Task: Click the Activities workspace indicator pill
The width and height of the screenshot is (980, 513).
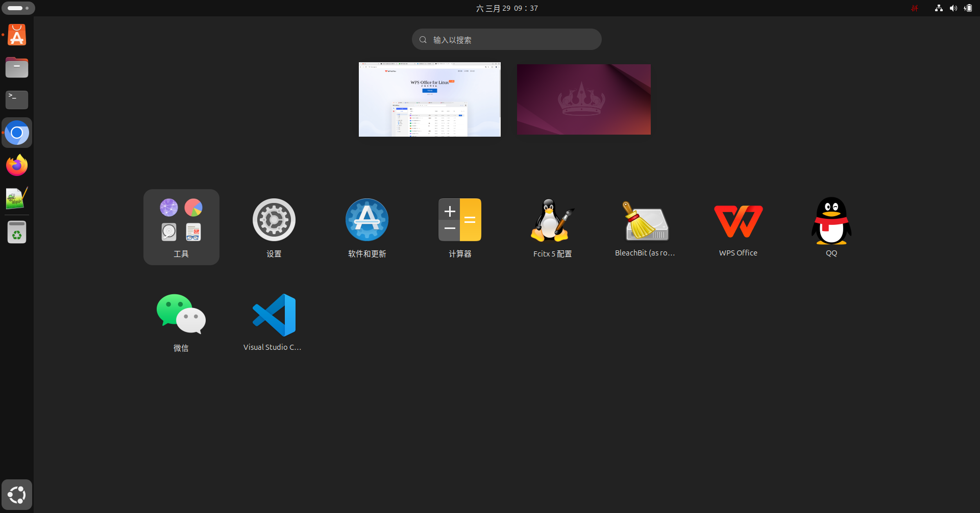Action: point(18,8)
